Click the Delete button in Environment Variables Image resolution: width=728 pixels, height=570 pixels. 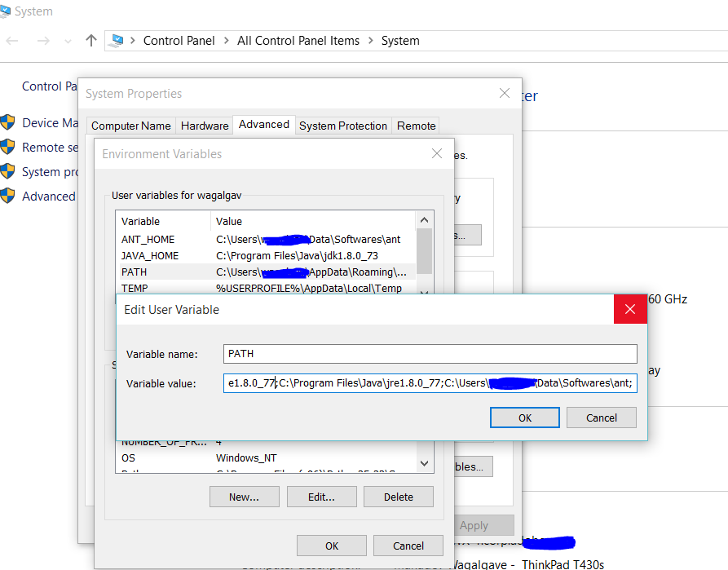(x=398, y=497)
